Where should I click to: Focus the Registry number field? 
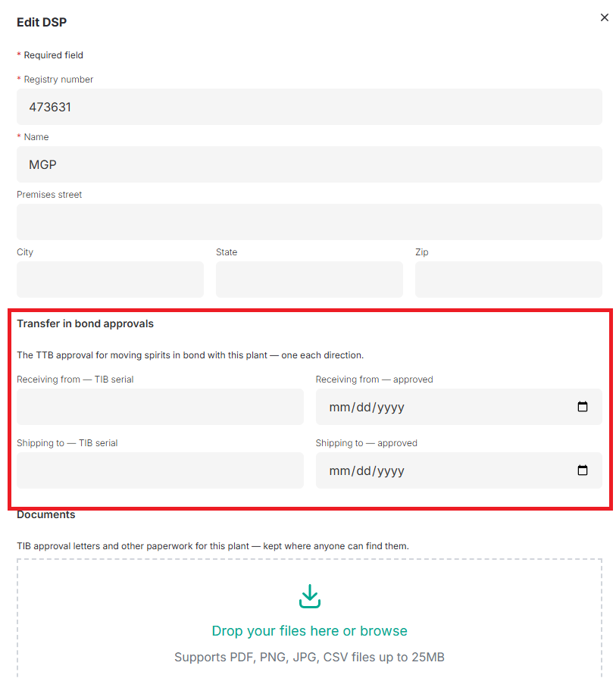[309, 107]
